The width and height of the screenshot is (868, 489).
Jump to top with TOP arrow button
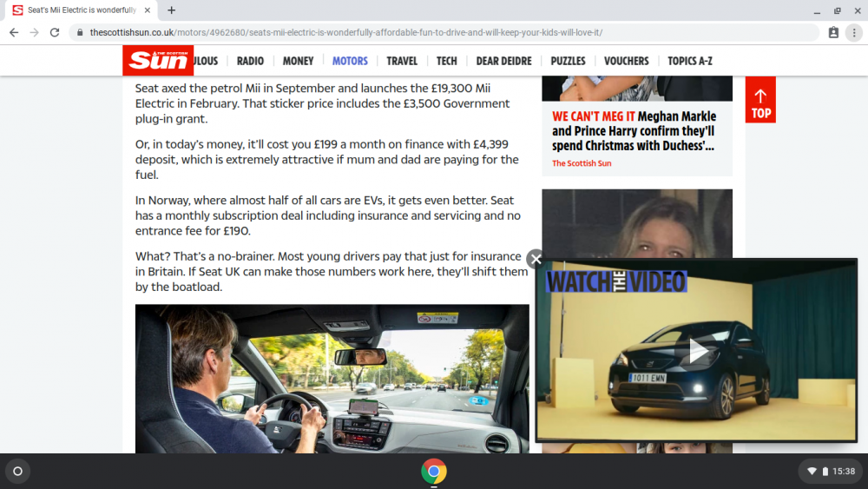pyautogui.click(x=760, y=100)
